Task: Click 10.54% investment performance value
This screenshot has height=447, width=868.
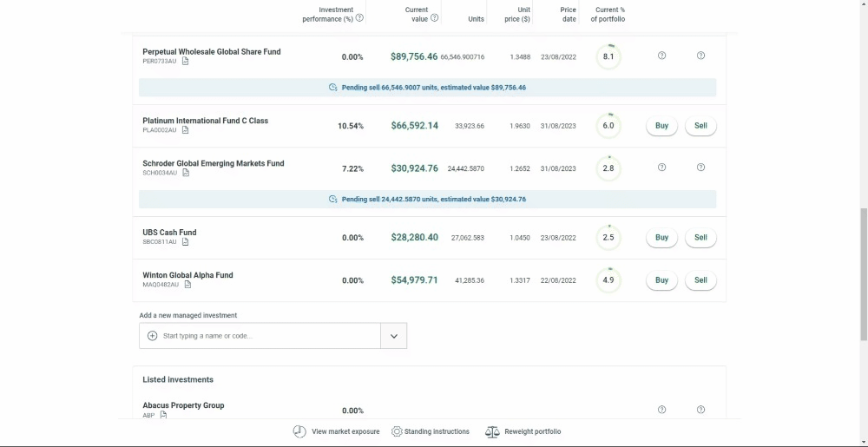Action: 351,126
